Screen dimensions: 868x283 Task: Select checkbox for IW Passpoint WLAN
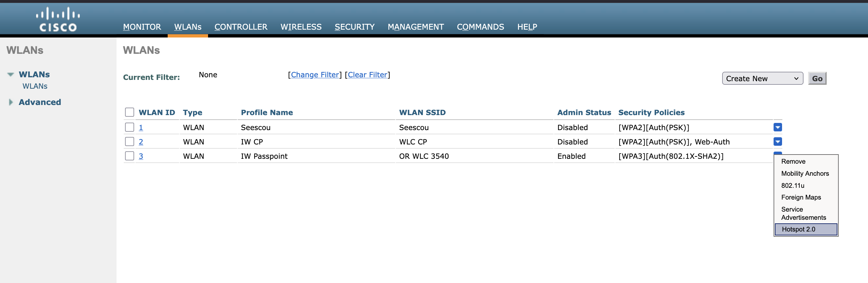129,156
